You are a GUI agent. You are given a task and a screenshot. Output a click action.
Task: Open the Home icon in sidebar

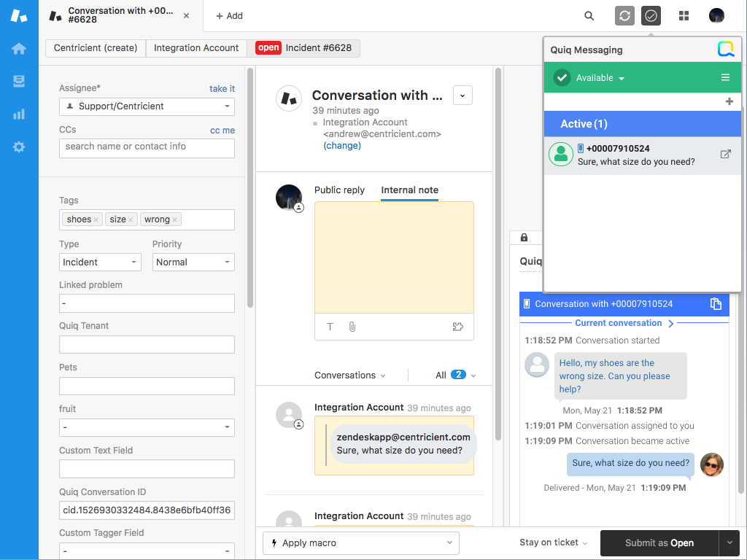(19, 49)
